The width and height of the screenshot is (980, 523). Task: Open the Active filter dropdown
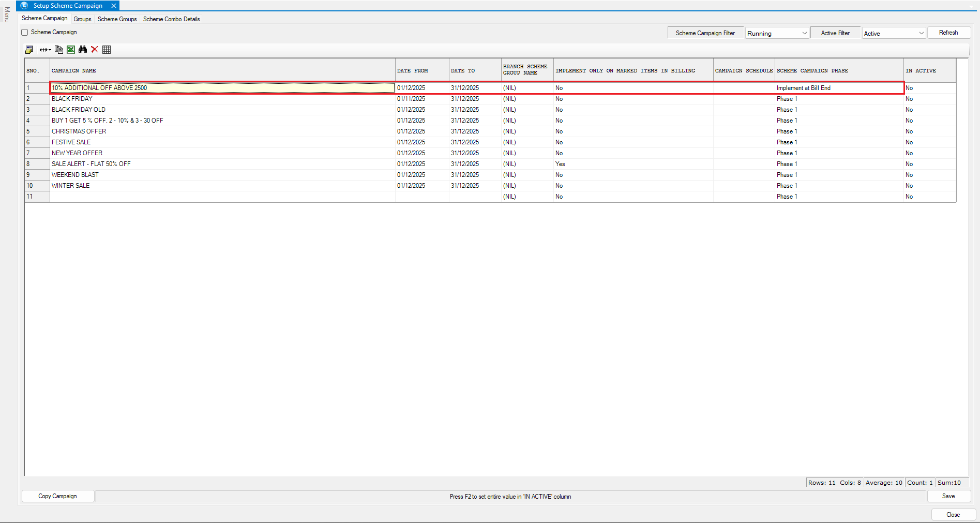894,33
